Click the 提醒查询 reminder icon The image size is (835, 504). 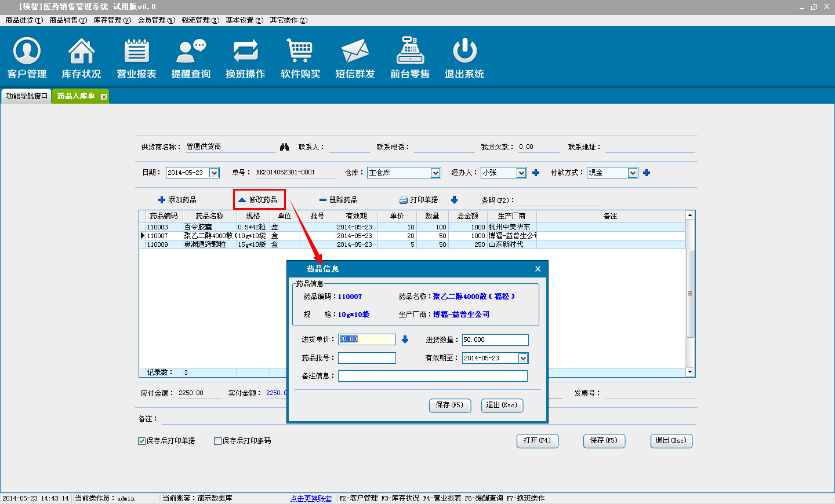191,52
